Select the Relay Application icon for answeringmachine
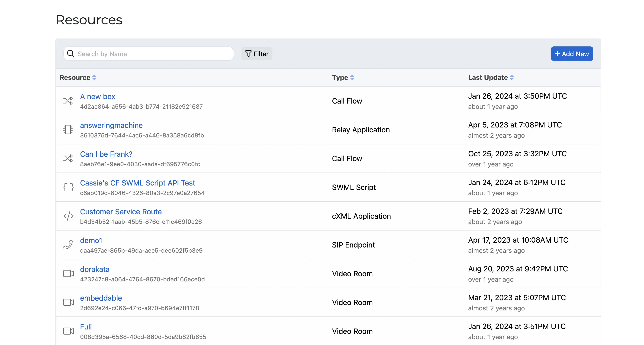 coord(68,130)
